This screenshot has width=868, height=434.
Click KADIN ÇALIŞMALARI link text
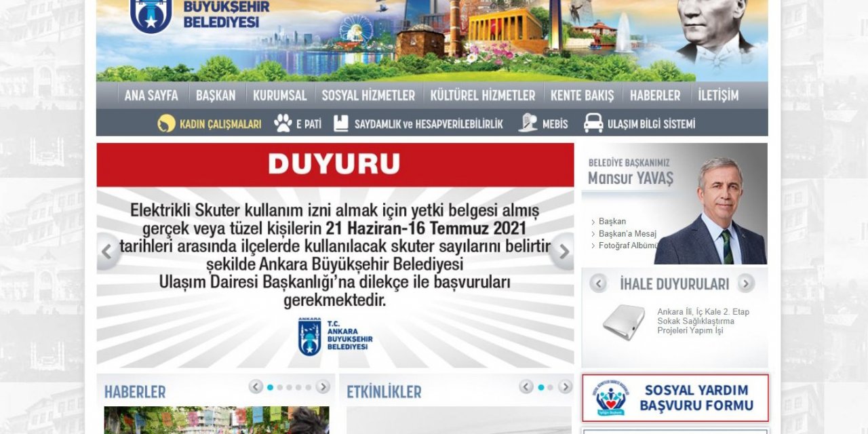click(x=220, y=124)
